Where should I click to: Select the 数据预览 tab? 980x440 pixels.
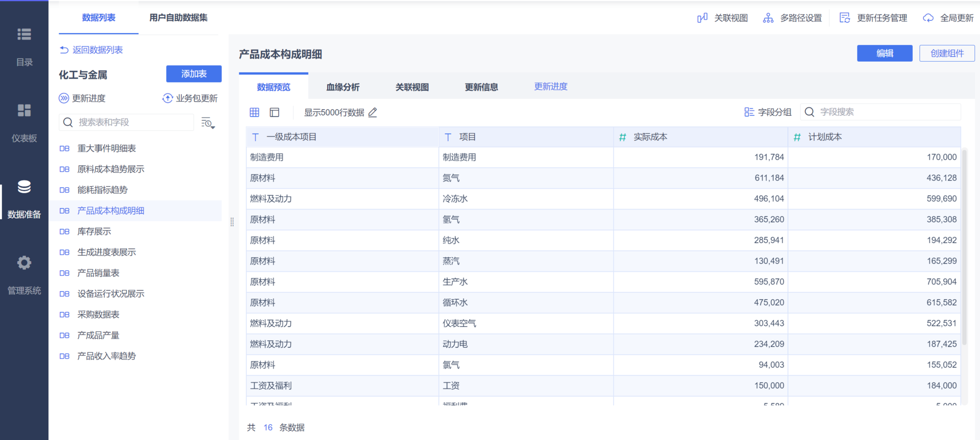pos(274,87)
